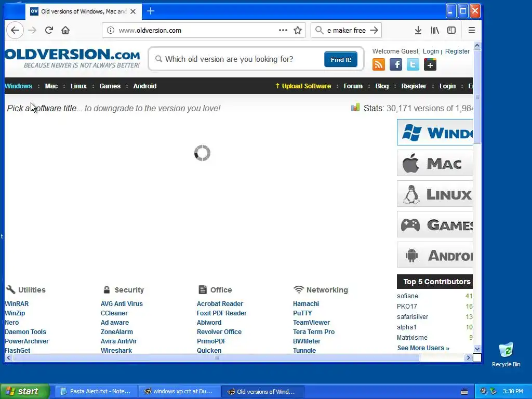Open the Twitter icon link
Viewport: 532px width, 399px height.
click(413, 64)
